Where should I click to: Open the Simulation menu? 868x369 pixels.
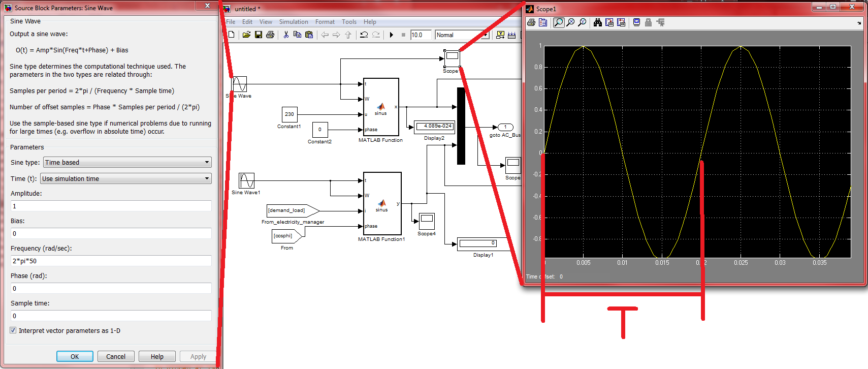pos(294,22)
